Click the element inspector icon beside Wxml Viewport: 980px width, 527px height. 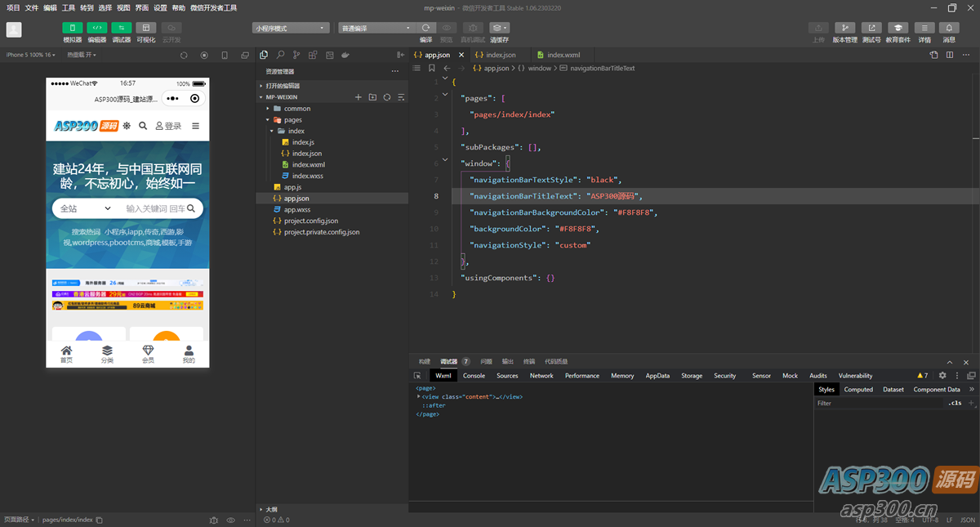coord(417,376)
